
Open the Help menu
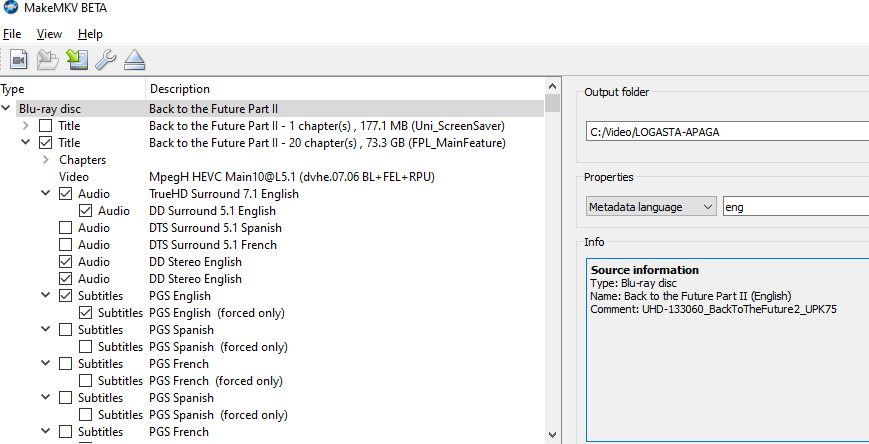coord(90,34)
